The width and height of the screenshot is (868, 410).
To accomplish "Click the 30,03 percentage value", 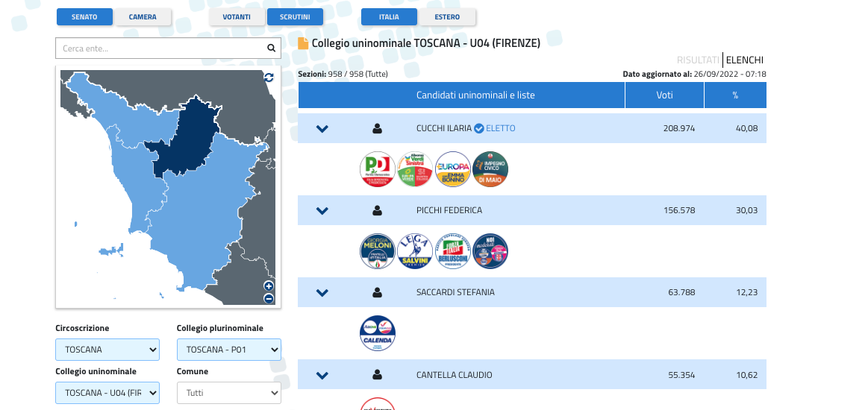I will click(x=747, y=210).
